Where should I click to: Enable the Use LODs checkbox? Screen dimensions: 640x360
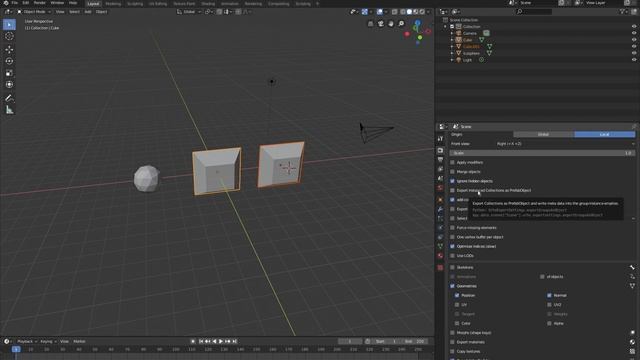452,256
